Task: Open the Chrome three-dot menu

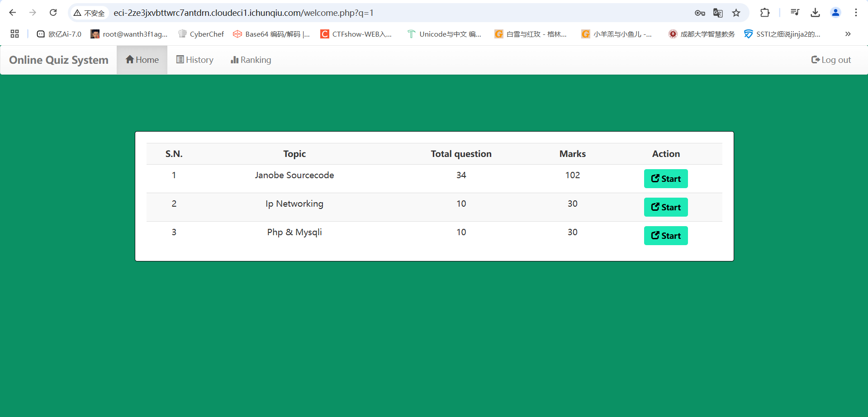Action: (x=856, y=13)
